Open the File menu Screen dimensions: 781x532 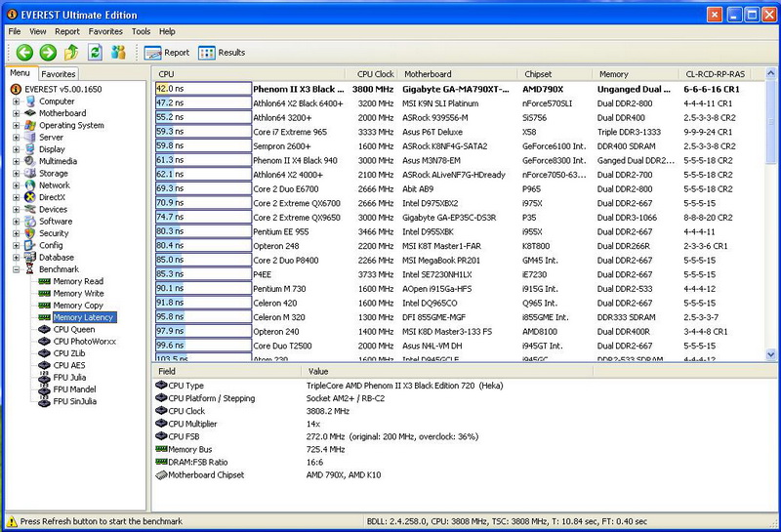15,31
